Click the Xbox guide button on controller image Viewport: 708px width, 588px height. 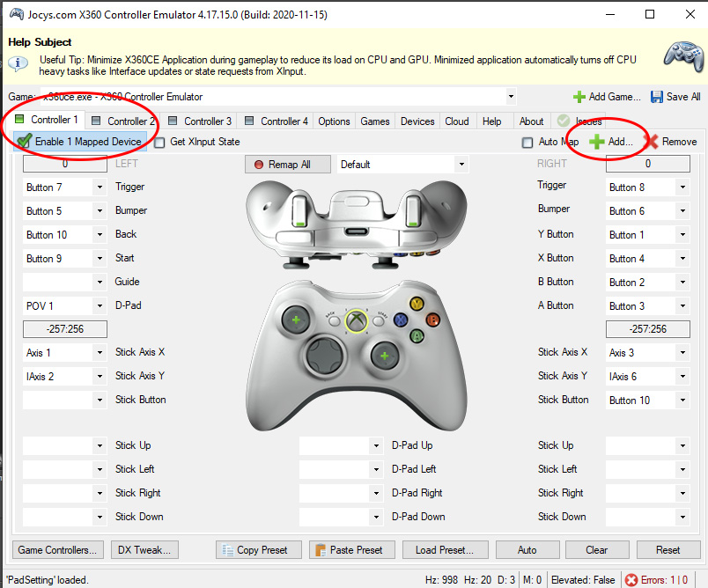357,321
